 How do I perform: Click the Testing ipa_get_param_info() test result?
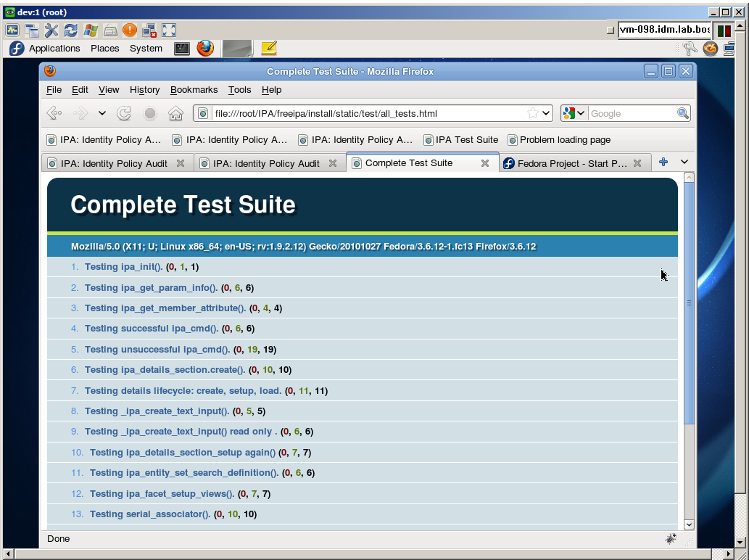point(151,287)
